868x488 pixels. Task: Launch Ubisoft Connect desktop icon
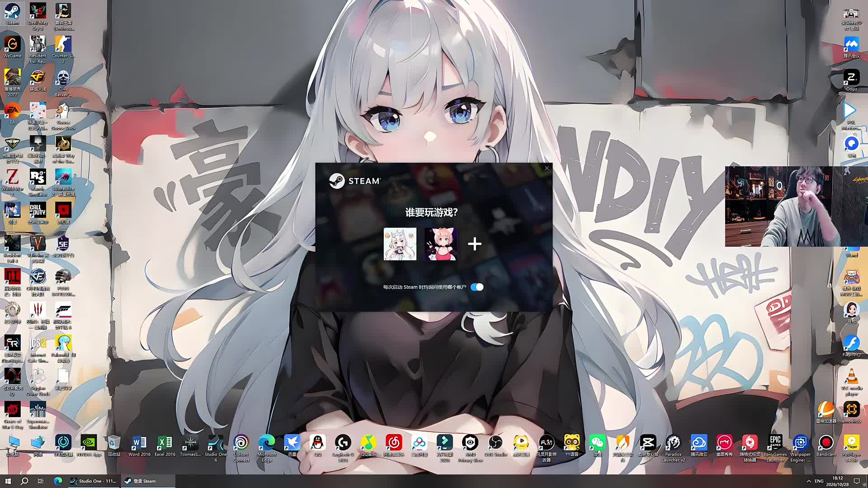(x=241, y=449)
